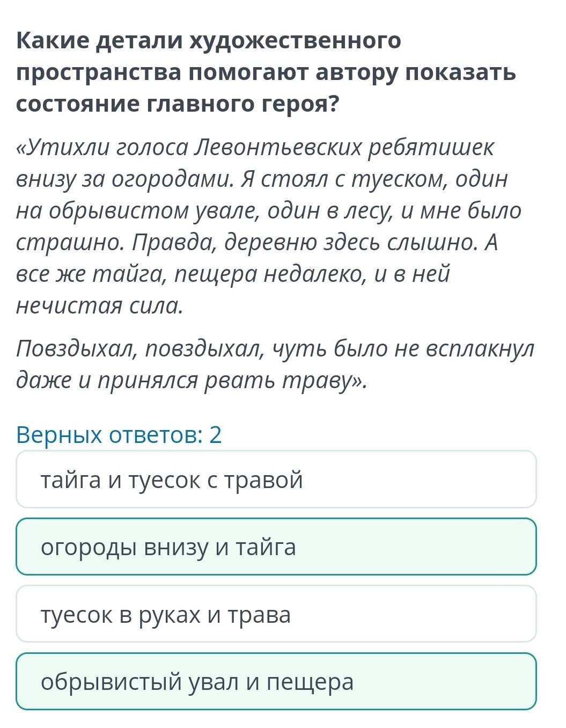This screenshot has height=728, width=566.
Task: Click the words "нечистая сила" in the passage
Action: tap(100, 305)
